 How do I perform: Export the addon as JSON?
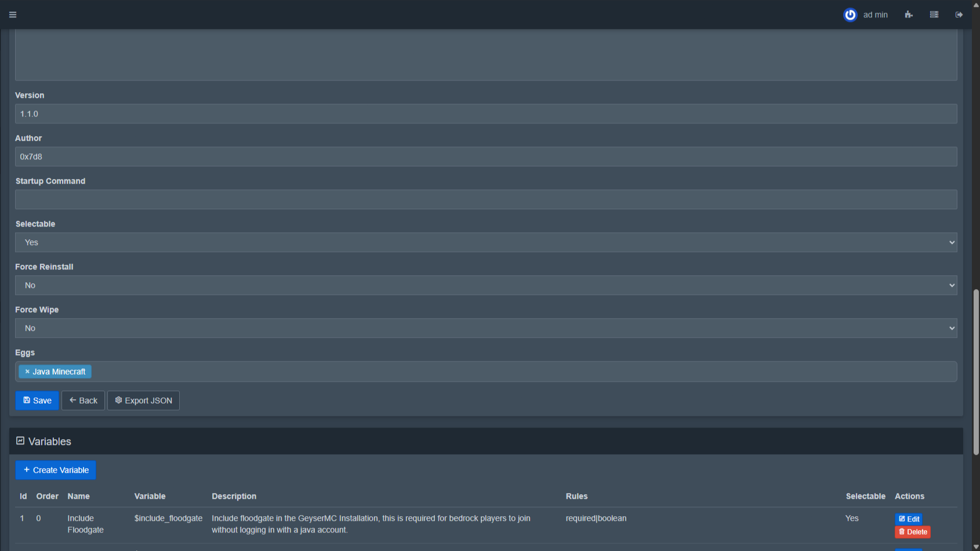143,400
